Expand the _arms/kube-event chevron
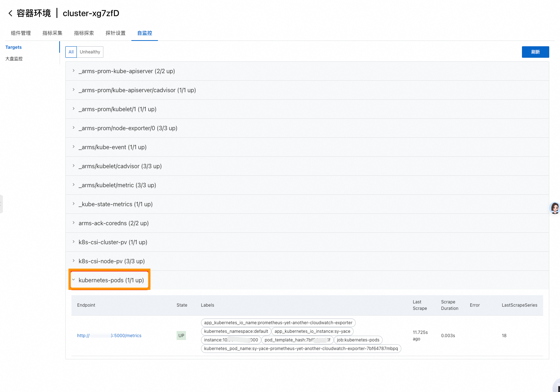560x392 pixels. [x=74, y=147]
